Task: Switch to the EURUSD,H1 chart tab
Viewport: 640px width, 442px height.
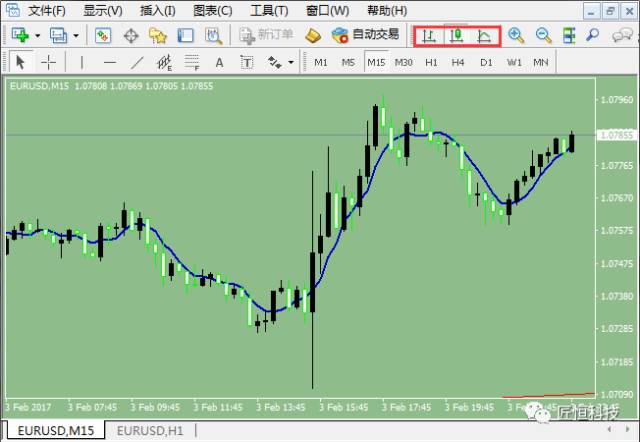Action: (150, 431)
